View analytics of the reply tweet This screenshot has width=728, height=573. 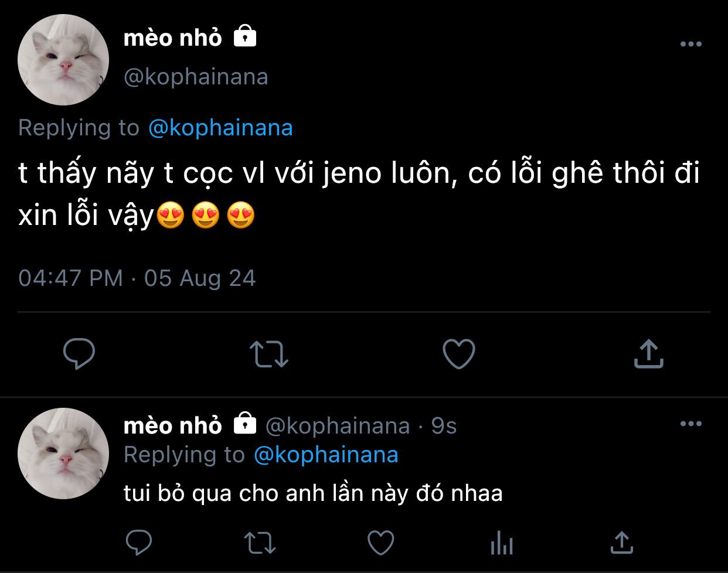click(x=501, y=544)
